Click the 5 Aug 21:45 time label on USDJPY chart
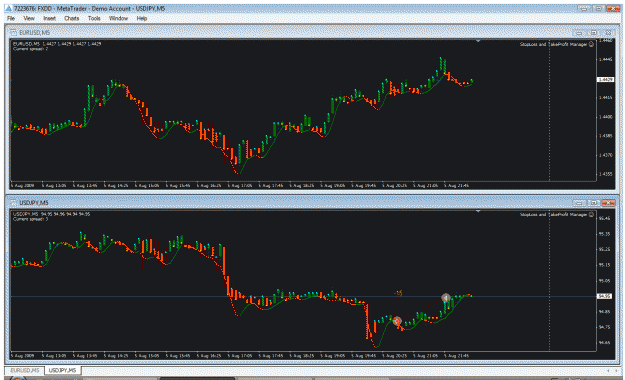Image resolution: width=625 pixels, height=380 pixels. pyautogui.click(x=457, y=356)
